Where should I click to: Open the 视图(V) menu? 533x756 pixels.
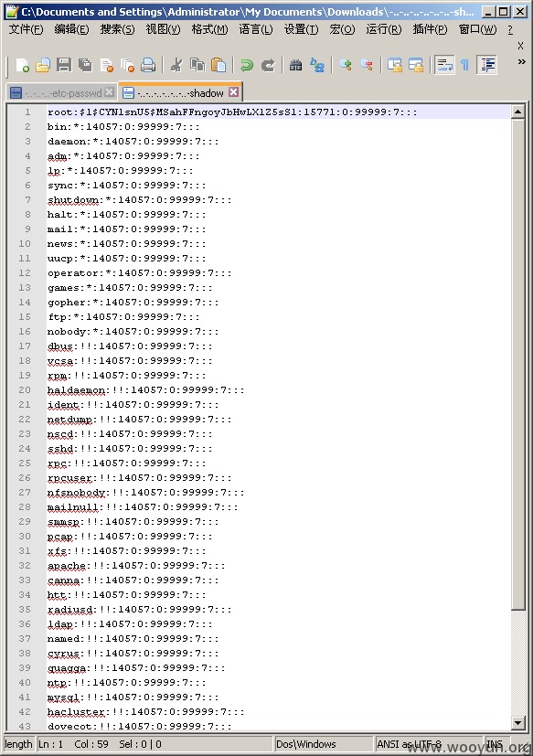[163, 29]
